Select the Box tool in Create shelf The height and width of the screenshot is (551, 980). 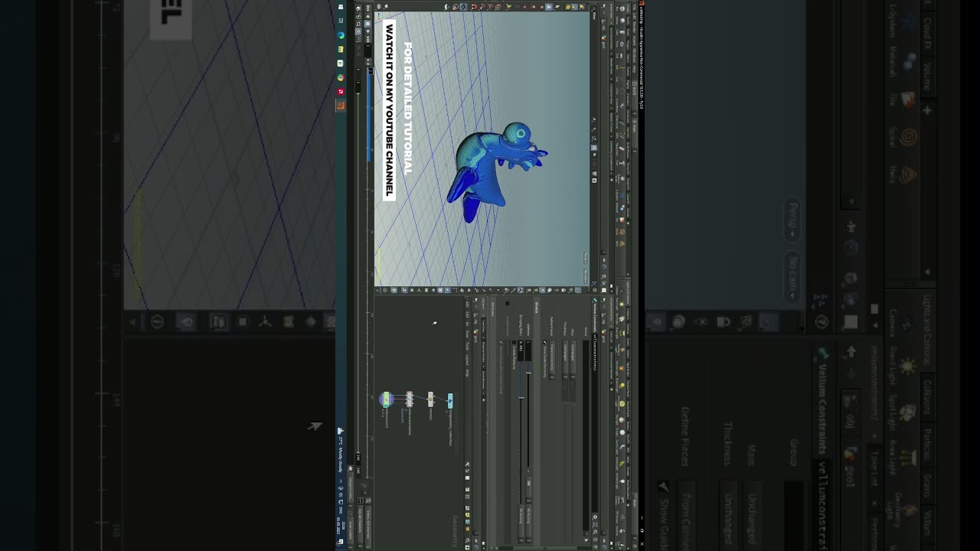click(622, 8)
